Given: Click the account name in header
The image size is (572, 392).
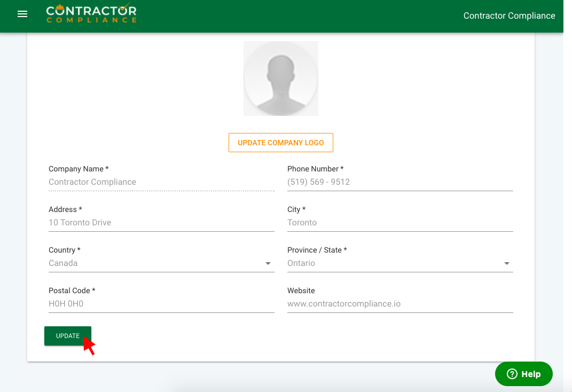Looking at the screenshot, I should [x=509, y=15].
